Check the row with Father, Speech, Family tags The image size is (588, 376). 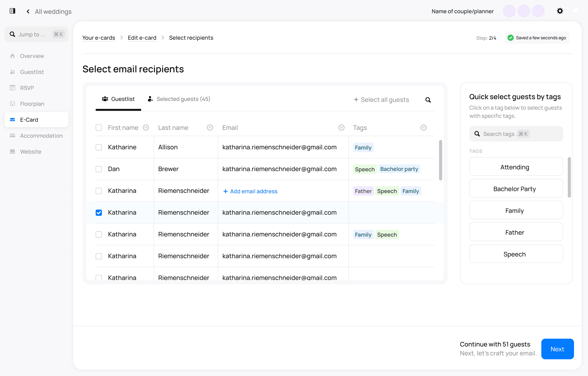point(99,191)
